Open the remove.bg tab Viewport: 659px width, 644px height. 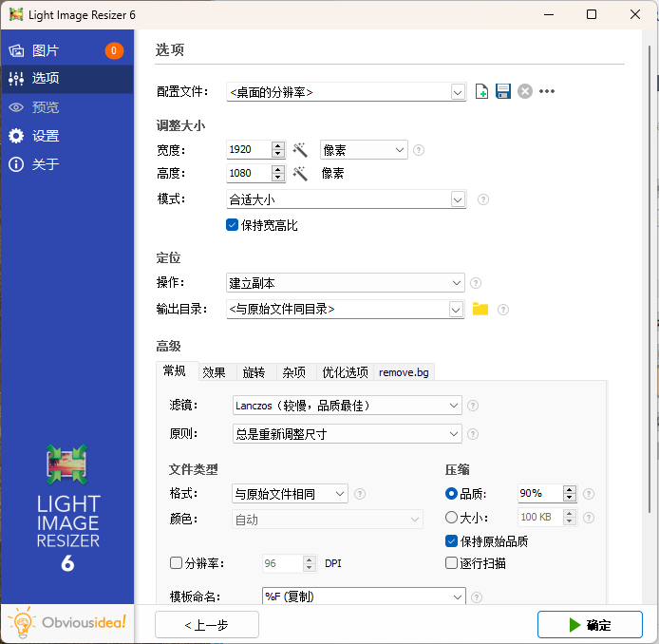click(x=405, y=372)
